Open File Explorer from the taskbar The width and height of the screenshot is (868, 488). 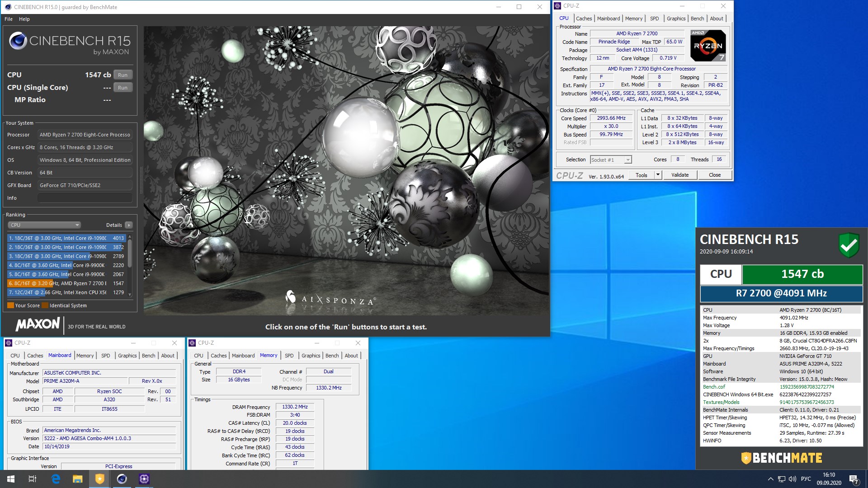(78, 479)
